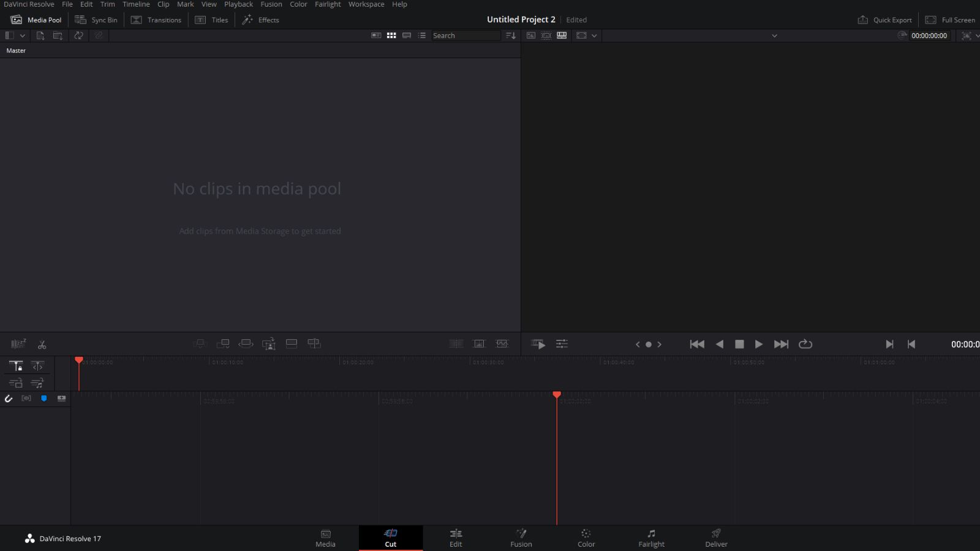Open the bin view dropdown arrow
Image resolution: width=980 pixels, height=551 pixels.
pos(23,36)
